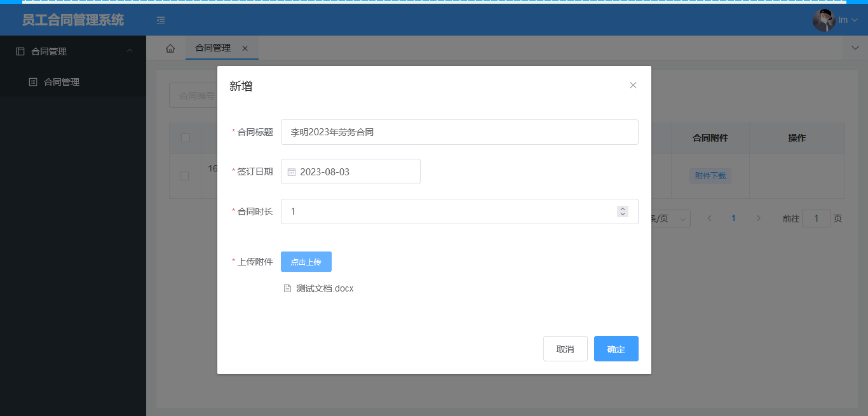Image resolution: width=868 pixels, height=416 pixels.
Task: Confirm the new contract with 确定
Action: 616,349
